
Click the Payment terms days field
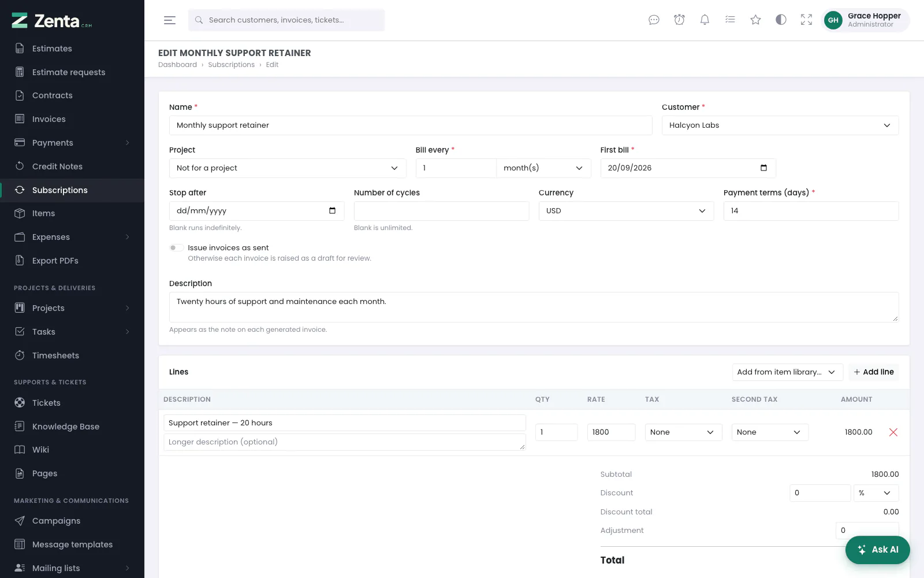pyautogui.click(x=811, y=211)
